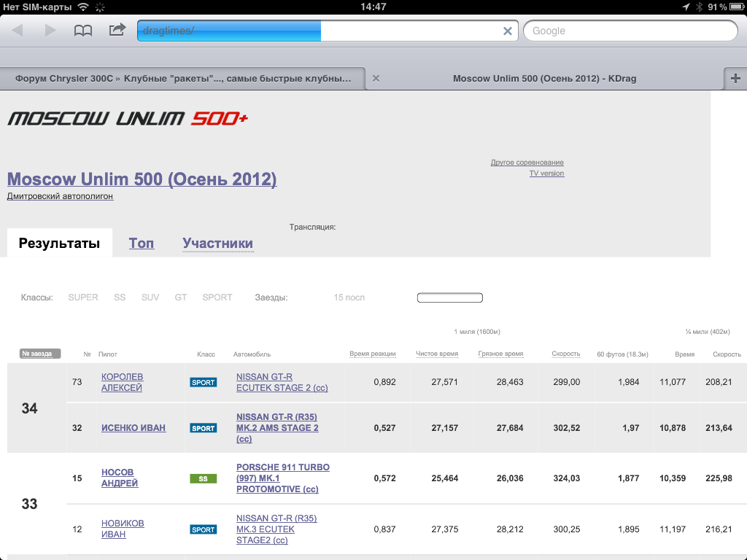Close the Moscow Unlim 500 tab
This screenshot has width=747, height=560.
pos(376,79)
